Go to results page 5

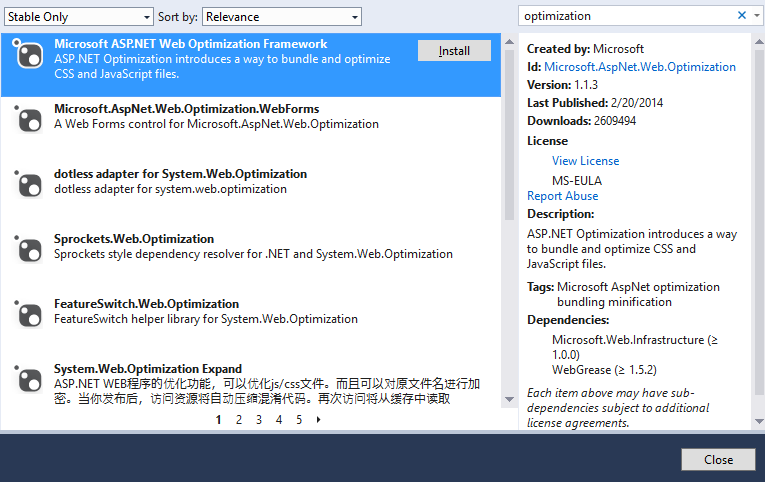[299, 420]
